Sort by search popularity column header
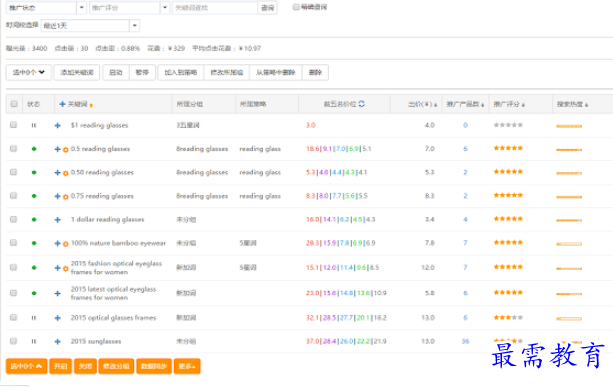The height and width of the screenshot is (387, 613). (572, 104)
